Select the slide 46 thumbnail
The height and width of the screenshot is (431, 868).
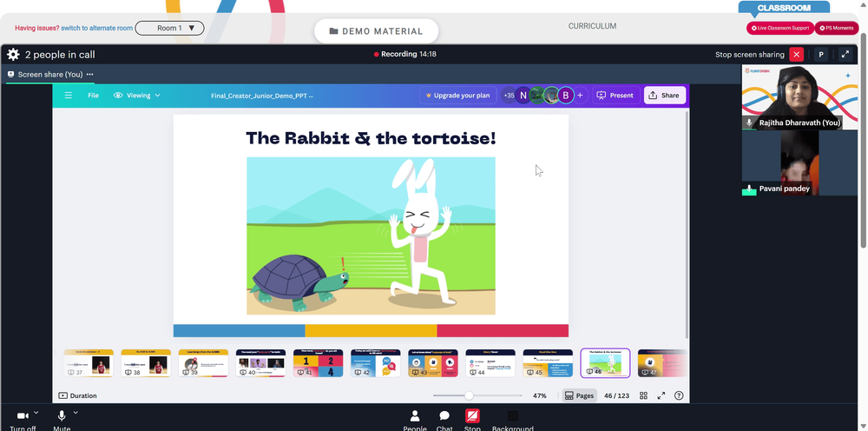pos(605,363)
